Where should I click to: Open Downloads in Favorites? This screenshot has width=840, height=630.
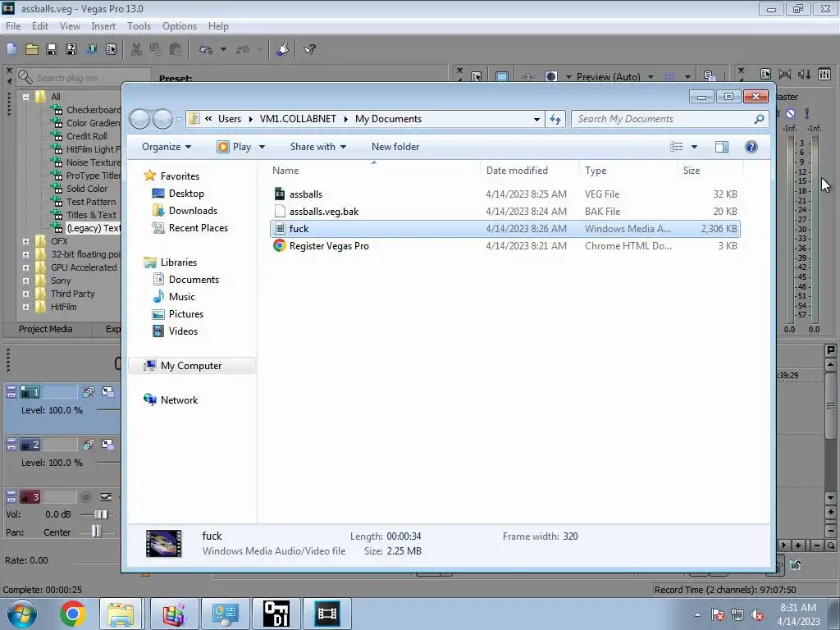(193, 211)
